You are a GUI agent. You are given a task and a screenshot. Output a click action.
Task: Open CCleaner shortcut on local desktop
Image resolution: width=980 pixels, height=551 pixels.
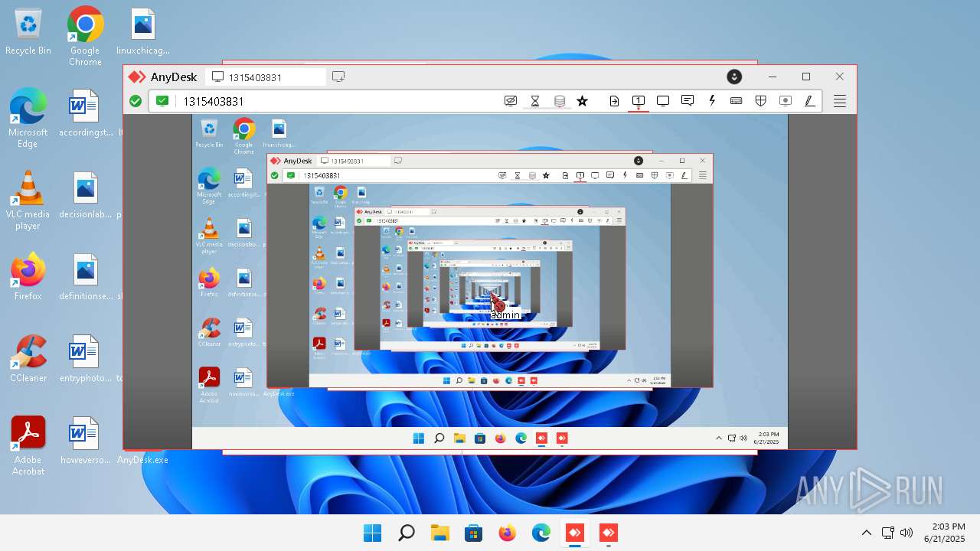[x=28, y=359]
